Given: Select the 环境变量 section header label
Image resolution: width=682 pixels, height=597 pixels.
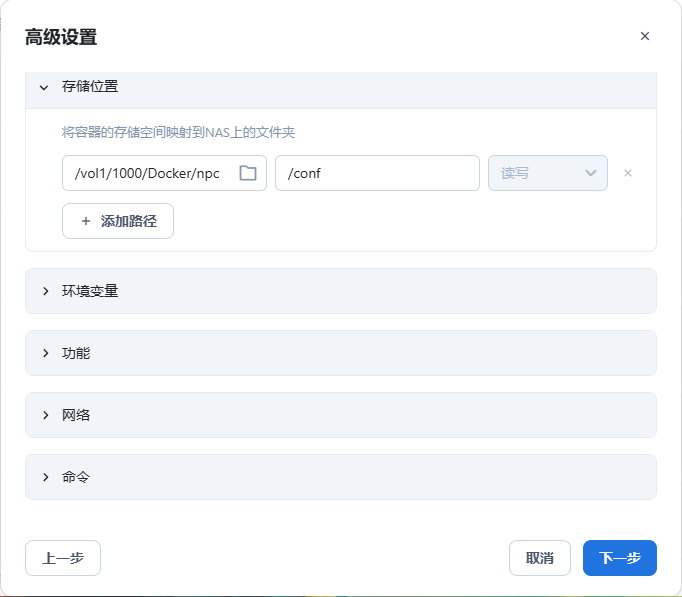Looking at the screenshot, I should click(90, 291).
